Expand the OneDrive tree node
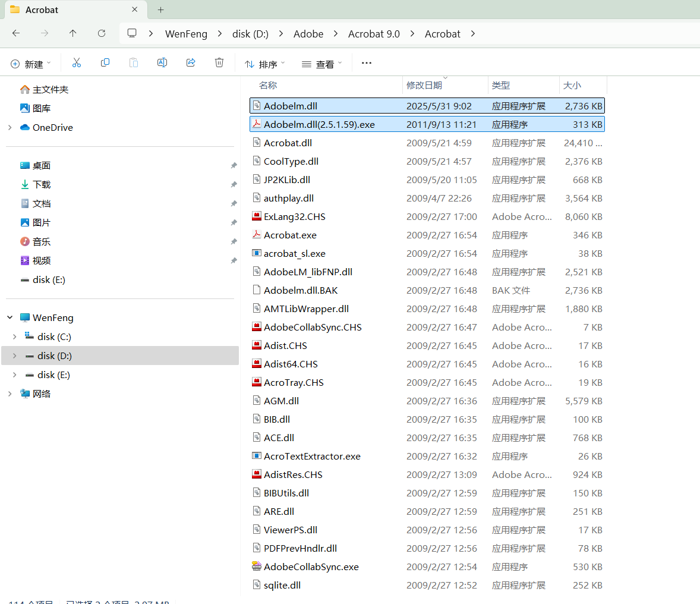Image resolution: width=700 pixels, height=604 pixels. pos(10,127)
